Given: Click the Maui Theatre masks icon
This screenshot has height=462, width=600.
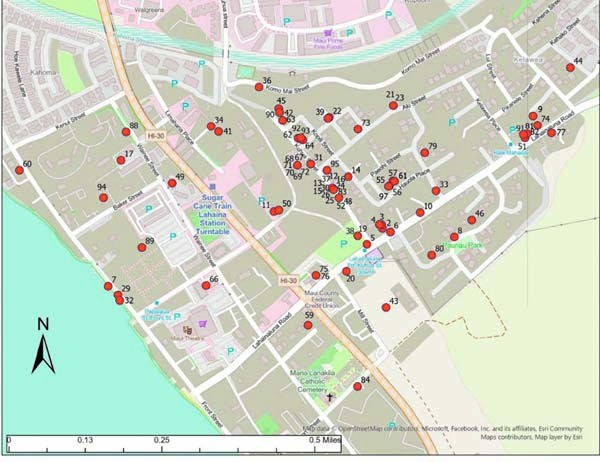Looking at the screenshot, I should point(187,327).
